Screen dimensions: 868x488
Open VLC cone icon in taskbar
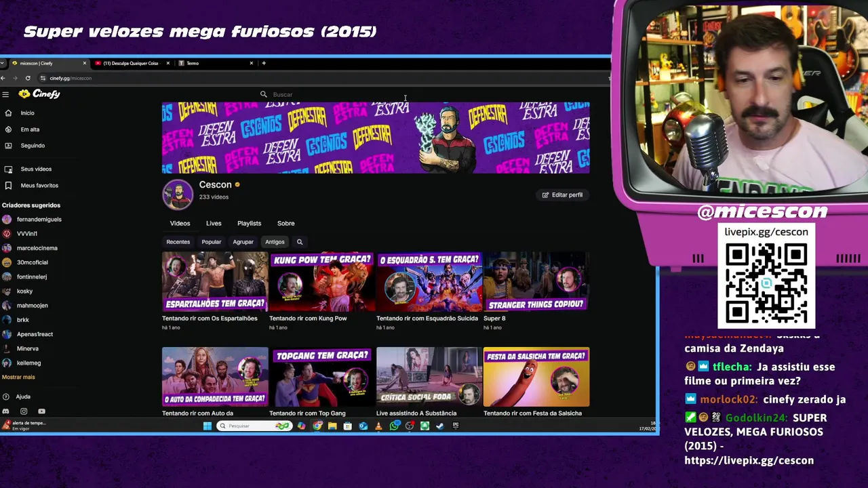tap(378, 426)
